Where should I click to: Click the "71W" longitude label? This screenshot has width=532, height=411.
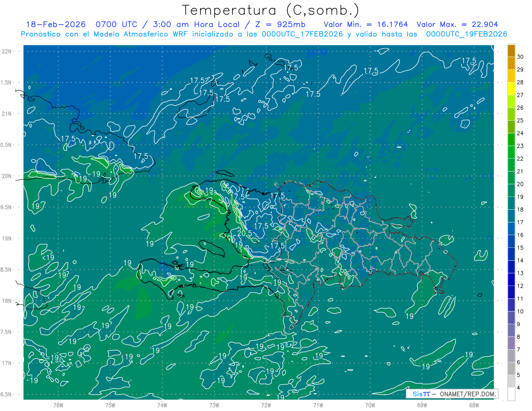point(318,405)
